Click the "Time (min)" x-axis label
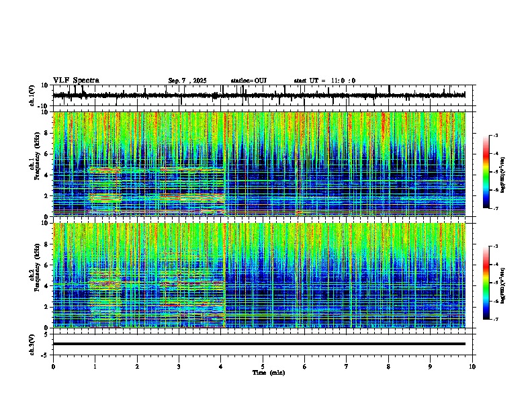This screenshot has height=411, width=532. (269, 373)
